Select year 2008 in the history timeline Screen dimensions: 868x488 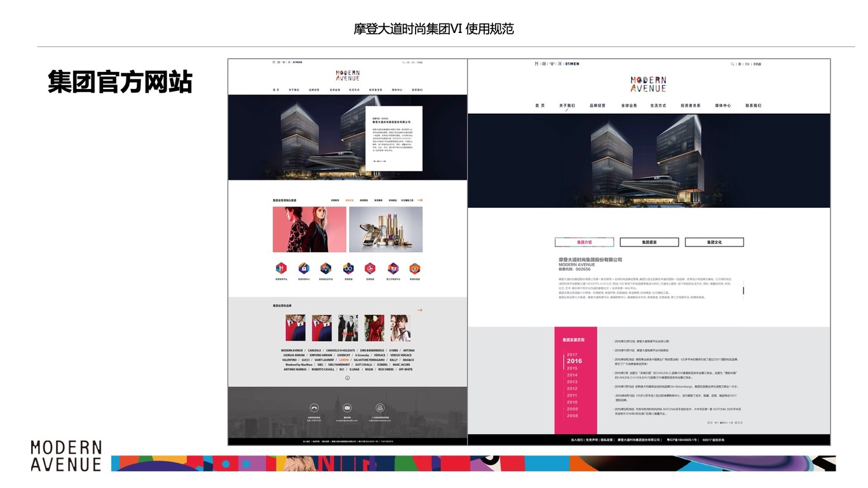click(x=573, y=416)
